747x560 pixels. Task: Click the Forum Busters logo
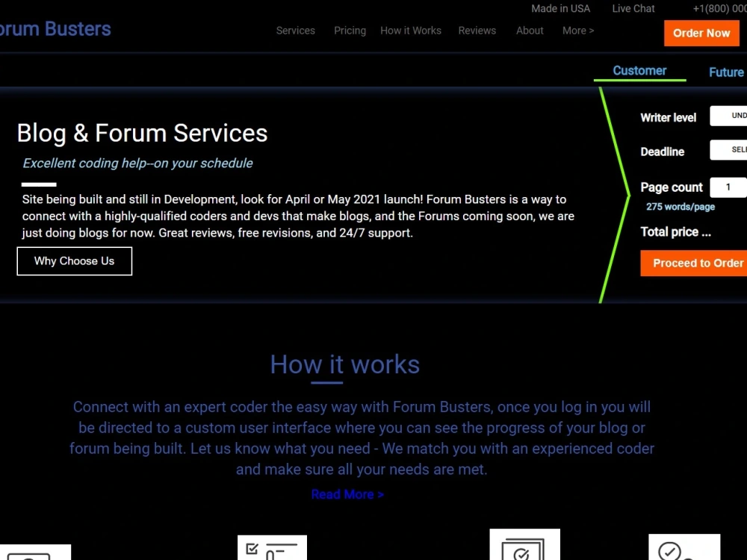click(55, 29)
